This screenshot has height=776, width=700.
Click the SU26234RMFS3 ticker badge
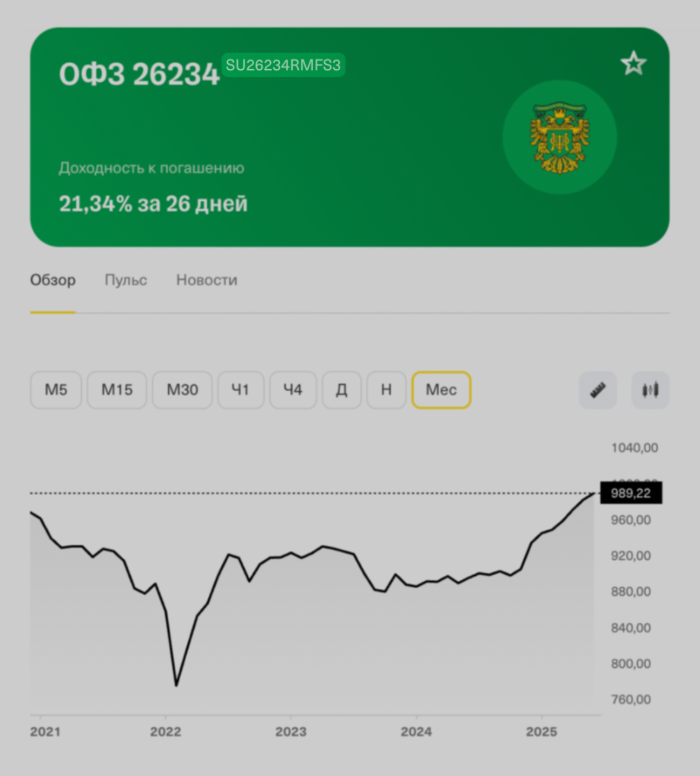point(283,65)
